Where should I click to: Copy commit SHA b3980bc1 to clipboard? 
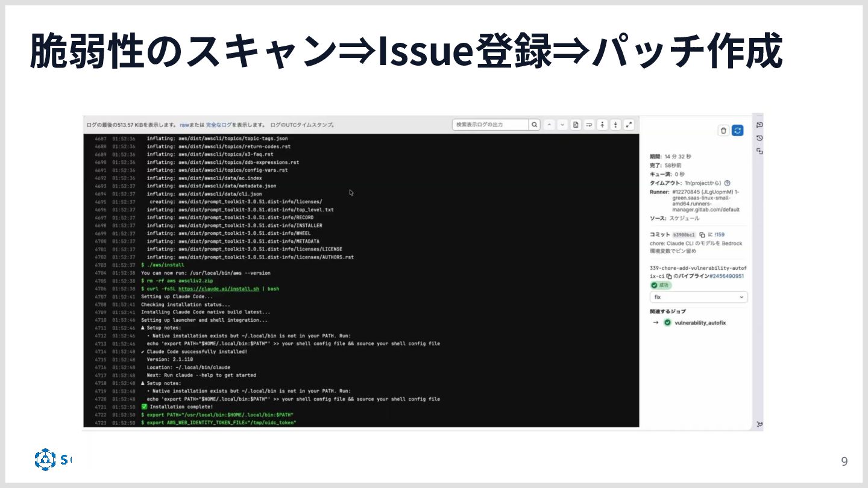click(702, 235)
